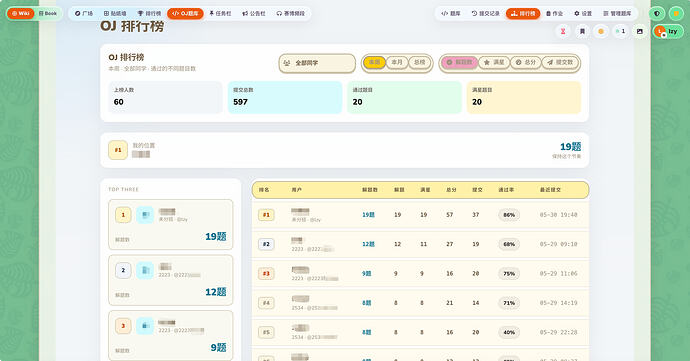690x361 pixels.
Task: Click the counter badge showing 1
Action: click(x=620, y=31)
